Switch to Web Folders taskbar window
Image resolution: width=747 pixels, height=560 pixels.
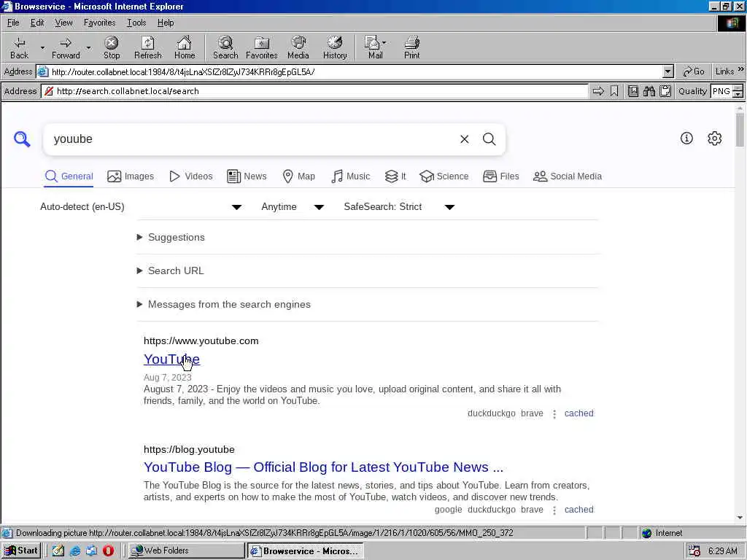tap(186, 551)
